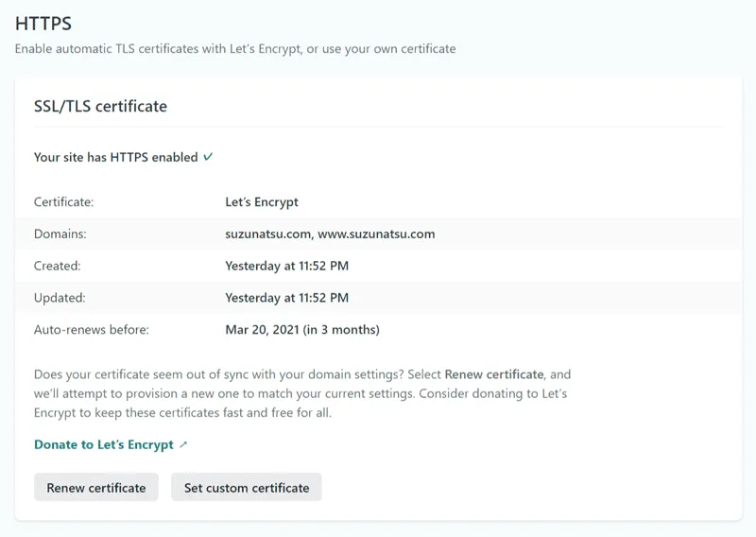The width and height of the screenshot is (756, 537).
Task: Click the green HTTPS enabled checkmark
Action: (x=208, y=157)
